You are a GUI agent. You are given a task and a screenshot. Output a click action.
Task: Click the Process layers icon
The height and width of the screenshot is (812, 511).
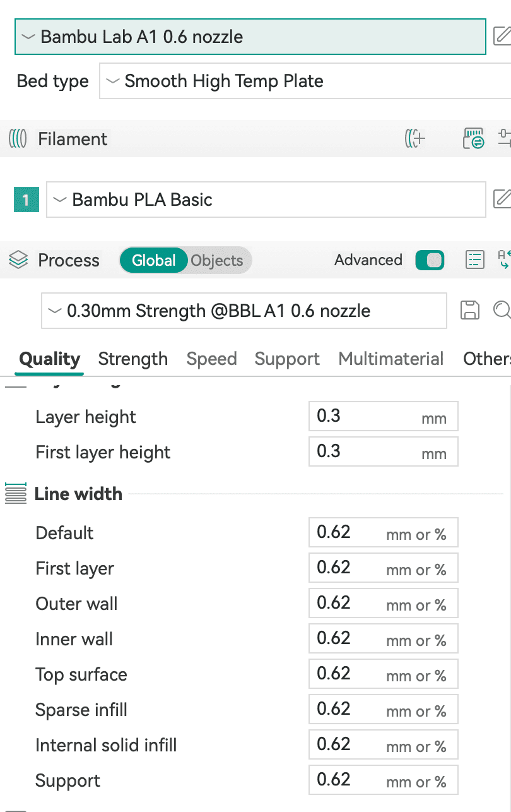pos(19,260)
